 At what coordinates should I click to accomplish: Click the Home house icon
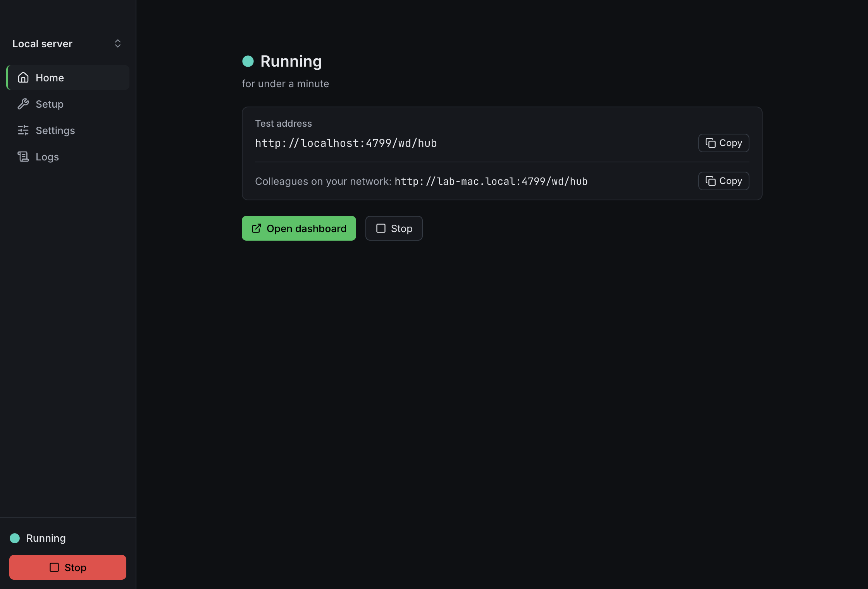pos(23,77)
